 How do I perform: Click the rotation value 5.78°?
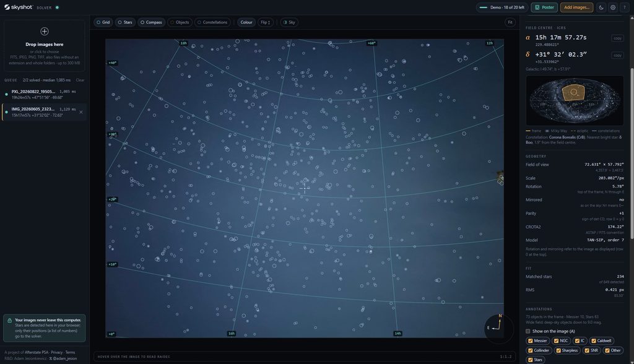[618, 186]
